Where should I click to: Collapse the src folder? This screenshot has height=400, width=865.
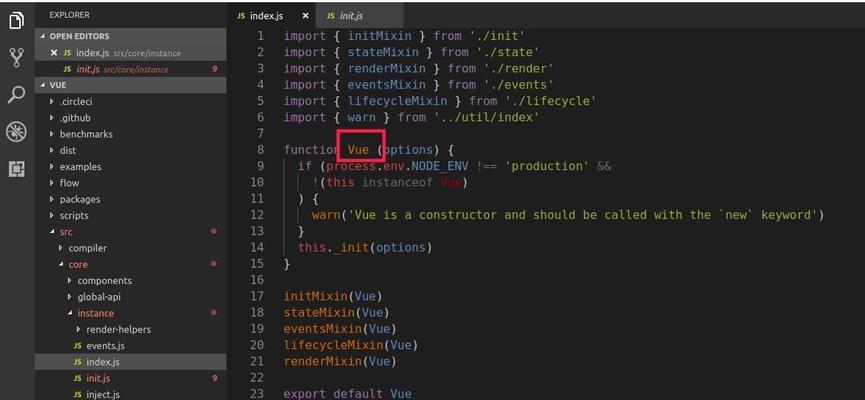pos(66,232)
